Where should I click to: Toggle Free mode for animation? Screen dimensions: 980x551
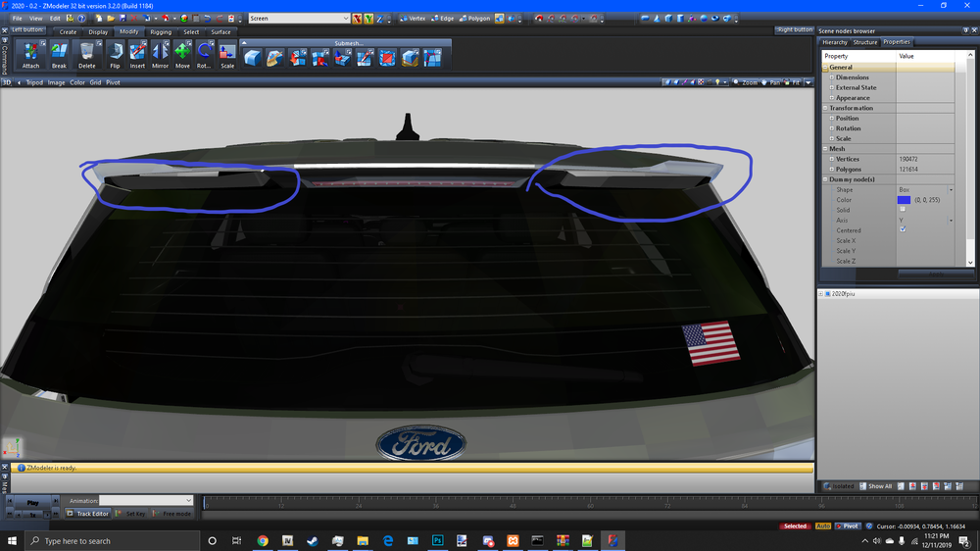pos(171,514)
